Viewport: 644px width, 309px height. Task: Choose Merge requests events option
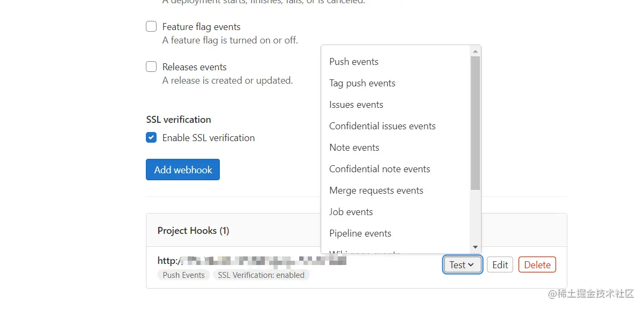click(x=396, y=190)
